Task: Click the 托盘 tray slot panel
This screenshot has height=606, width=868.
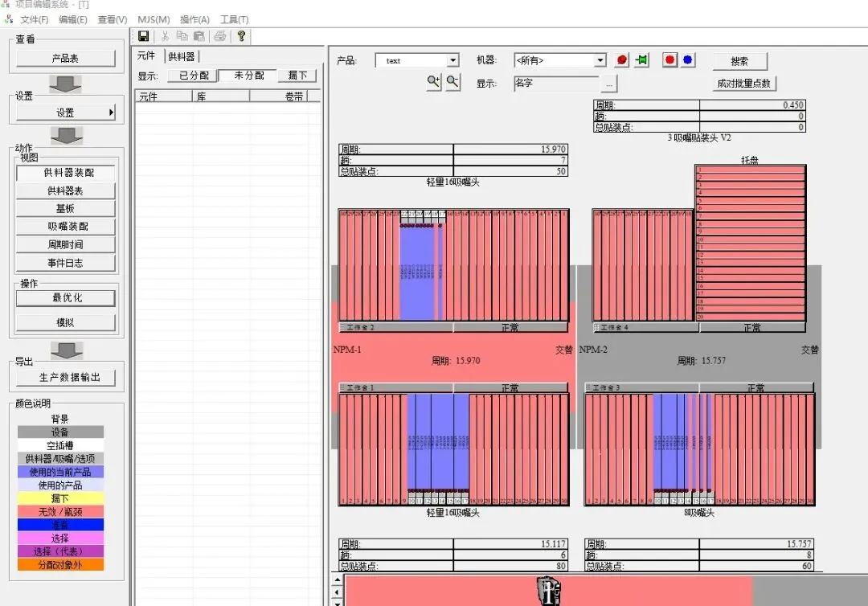Action: tap(750, 243)
